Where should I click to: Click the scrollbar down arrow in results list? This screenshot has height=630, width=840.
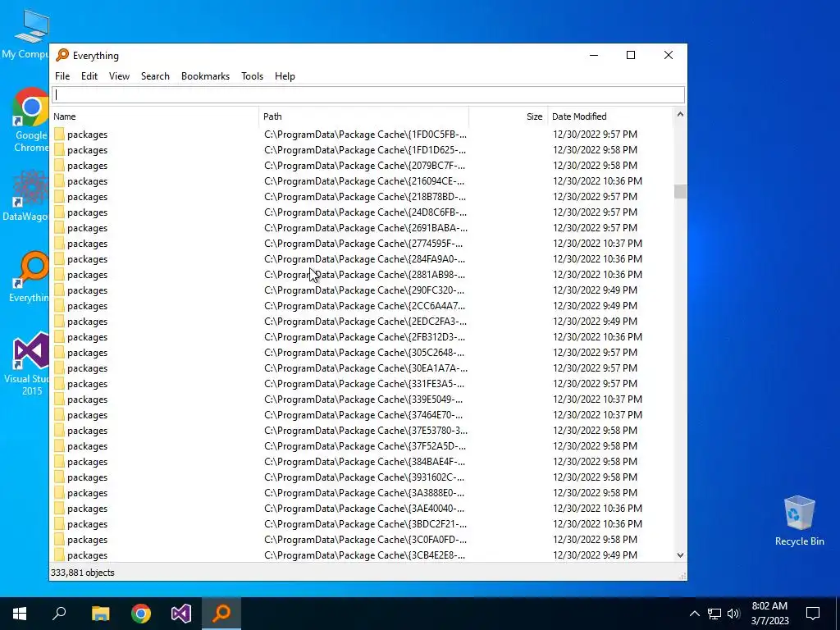[680, 555]
